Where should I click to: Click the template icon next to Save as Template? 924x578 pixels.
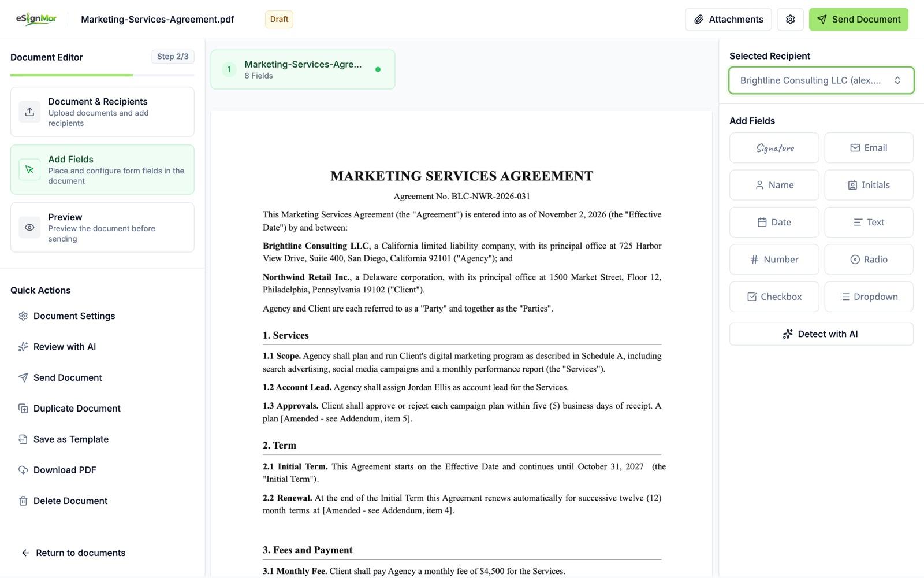23,439
